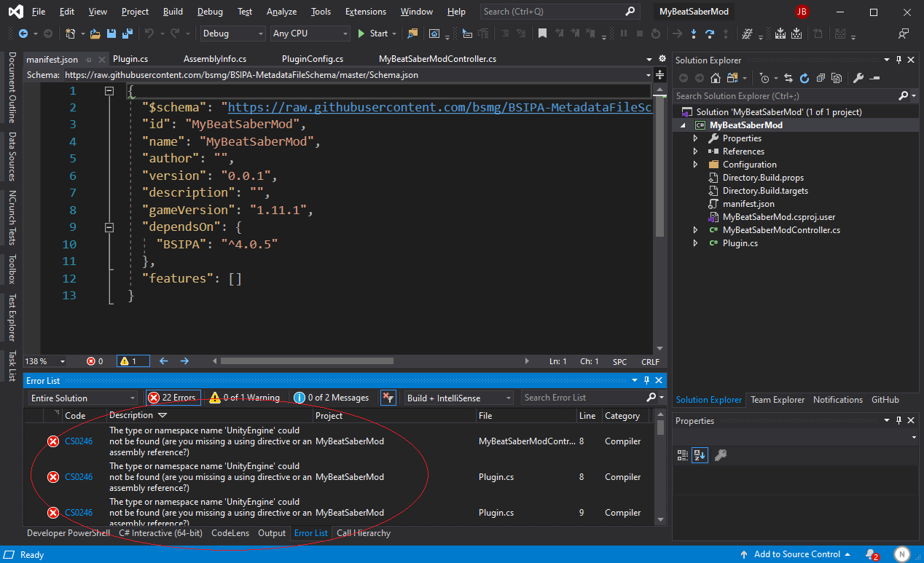The width and height of the screenshot is (924, 563).
Task: Toggle the 22 Errors filter button
Action: click(x=173, y=398)
